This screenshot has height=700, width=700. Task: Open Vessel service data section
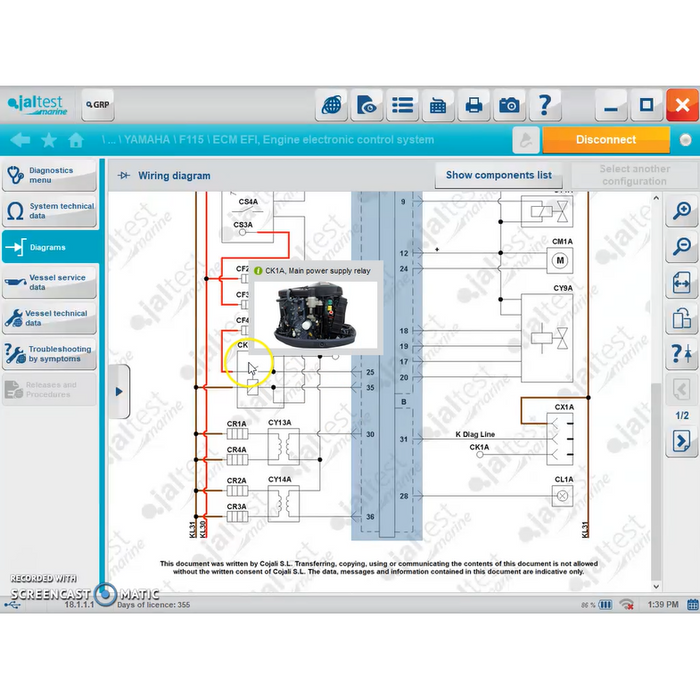[50, 282]
